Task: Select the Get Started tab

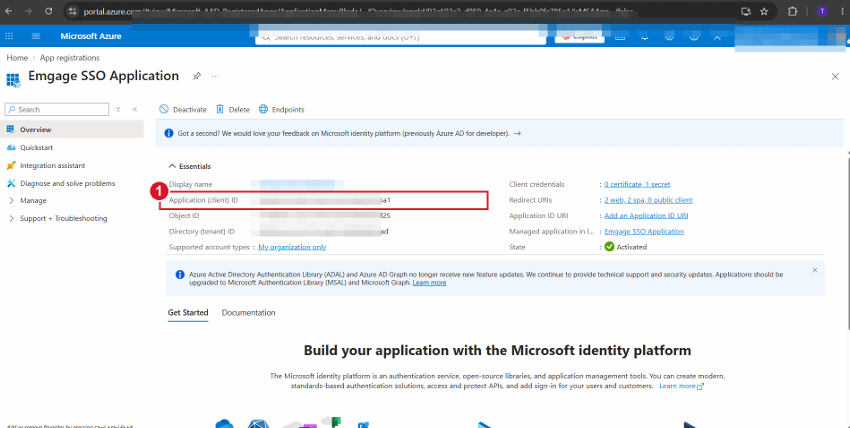Action: tap(188, 313)
